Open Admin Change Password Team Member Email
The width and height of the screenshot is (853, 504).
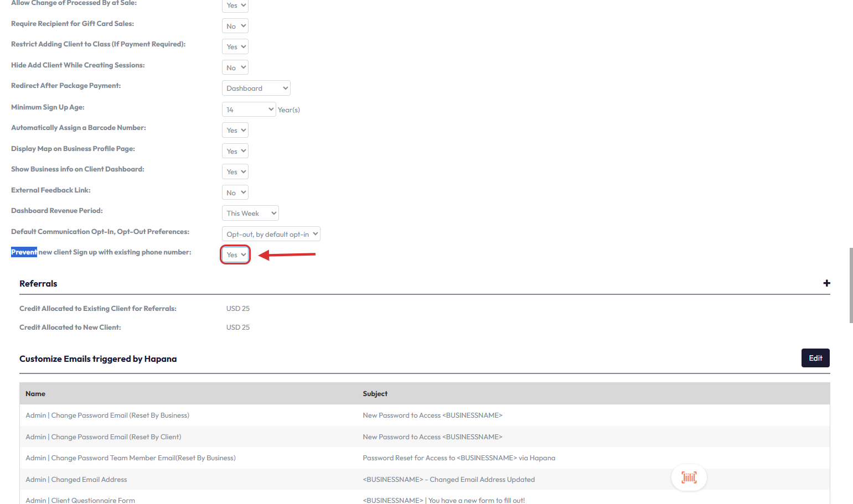pos(131,458)
